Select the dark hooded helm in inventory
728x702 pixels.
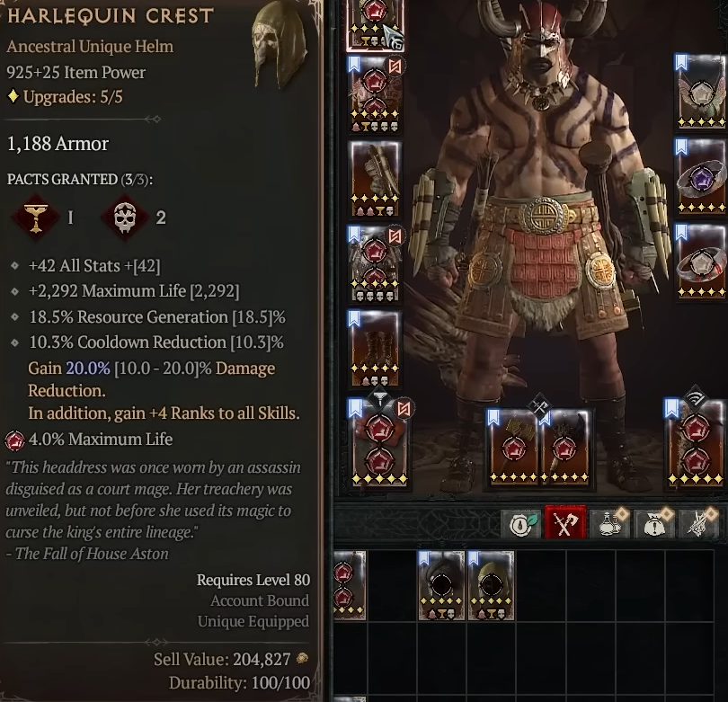(x=441, y=585)
